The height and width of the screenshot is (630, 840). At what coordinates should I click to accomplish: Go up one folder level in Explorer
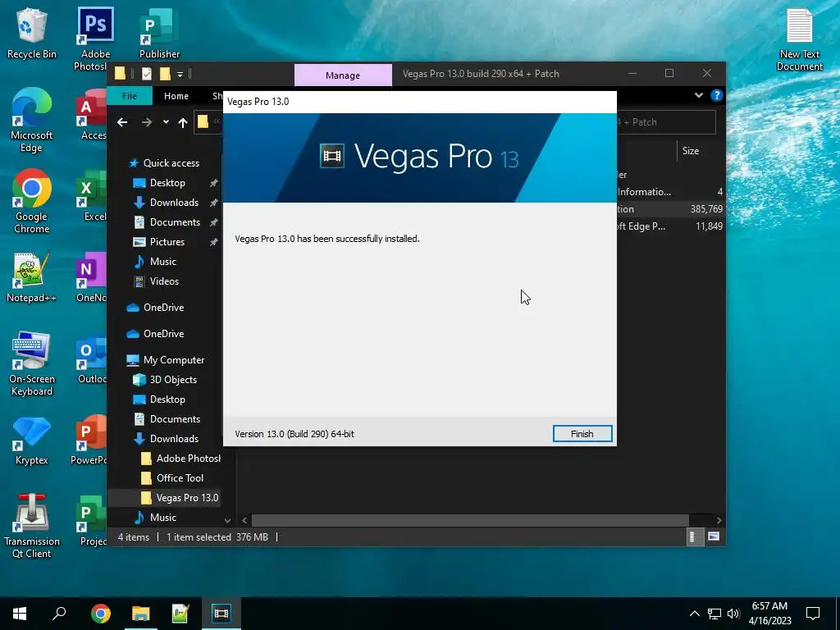click(183, 123)
